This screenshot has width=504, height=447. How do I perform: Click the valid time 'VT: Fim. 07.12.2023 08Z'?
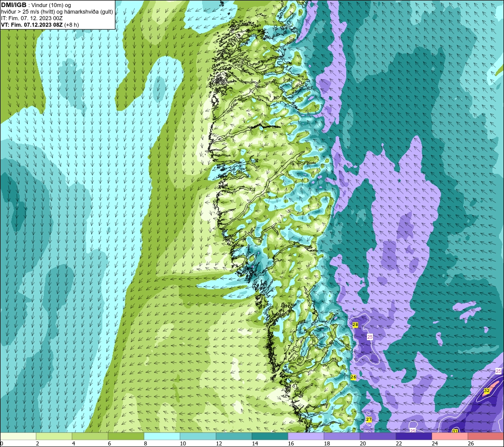(x=32, y=25)
